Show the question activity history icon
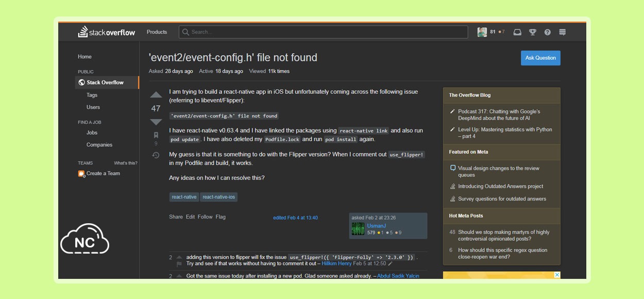This screenshot has width=644, height=299. (x=156, y=155)
